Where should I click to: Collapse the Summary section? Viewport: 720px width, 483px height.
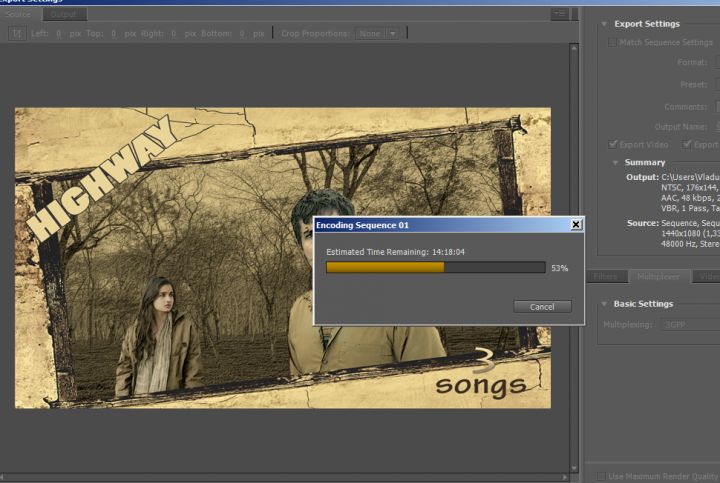click(615, 163)
